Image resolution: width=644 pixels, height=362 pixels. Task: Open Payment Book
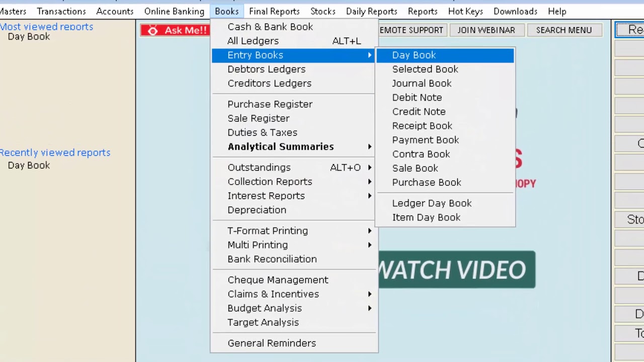click(445, 140)
